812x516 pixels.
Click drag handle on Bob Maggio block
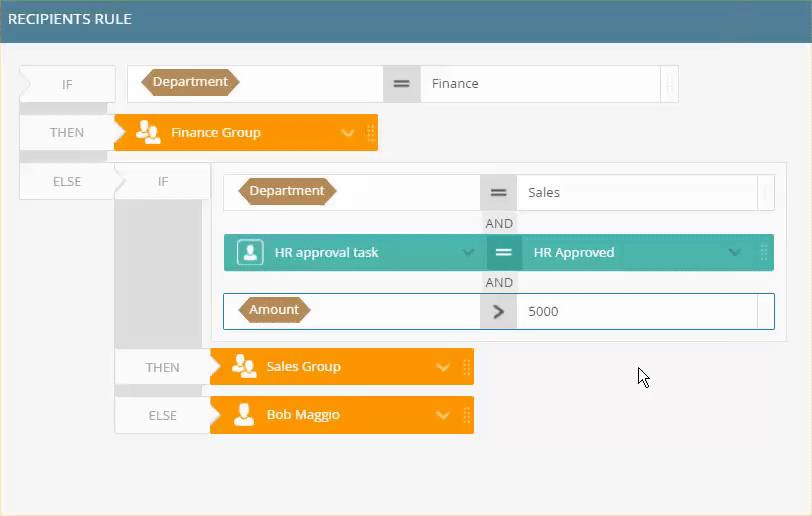tap(467, 415)
